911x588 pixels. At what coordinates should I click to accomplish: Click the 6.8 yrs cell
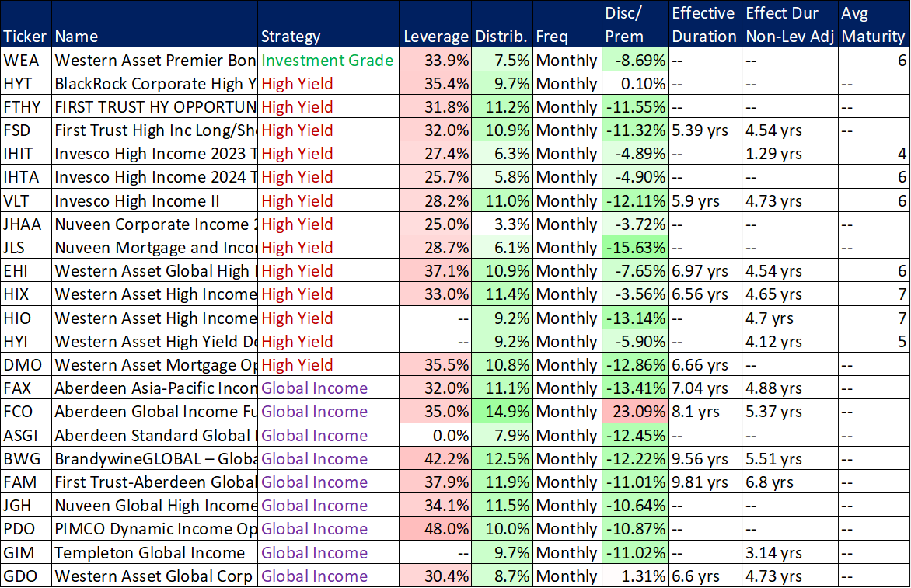(x=791, y=482)
